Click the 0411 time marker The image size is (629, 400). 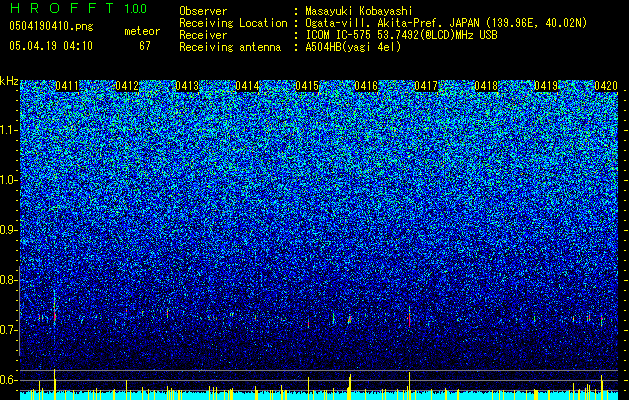(x=67, y=86)
